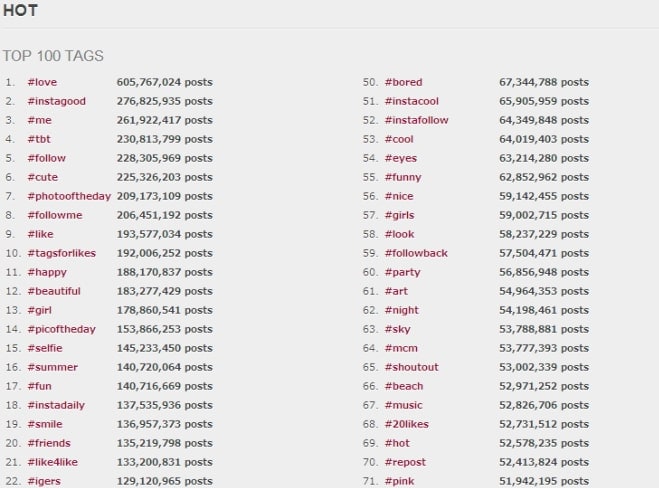Screen dimensions: 659x488
Task: Open the #igers hashtag
Action: 44,481
